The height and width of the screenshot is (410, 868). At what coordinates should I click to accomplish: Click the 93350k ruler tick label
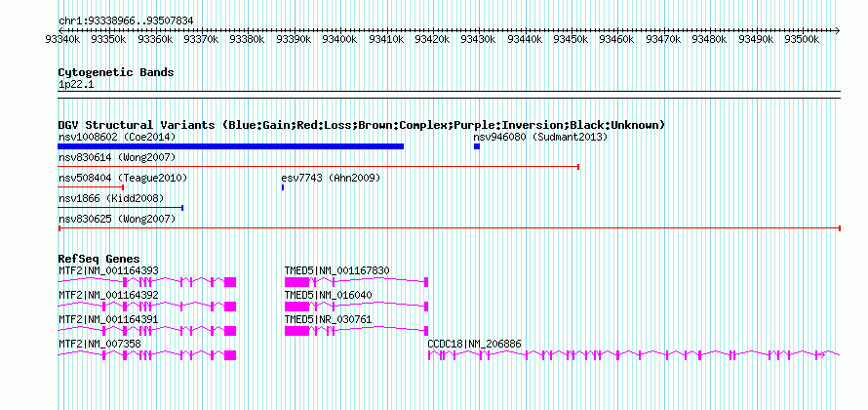click(x=106, y=39)
